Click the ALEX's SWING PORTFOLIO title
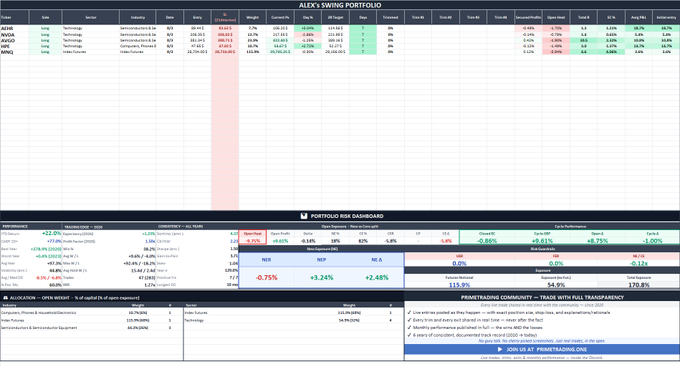The image size is (680, 367). click(340, 5)
